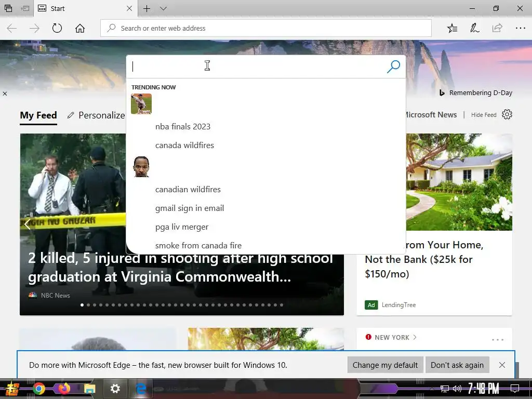Click the Personalize link with the pencil
Screen dimensions: 532x399
(96, 115)
